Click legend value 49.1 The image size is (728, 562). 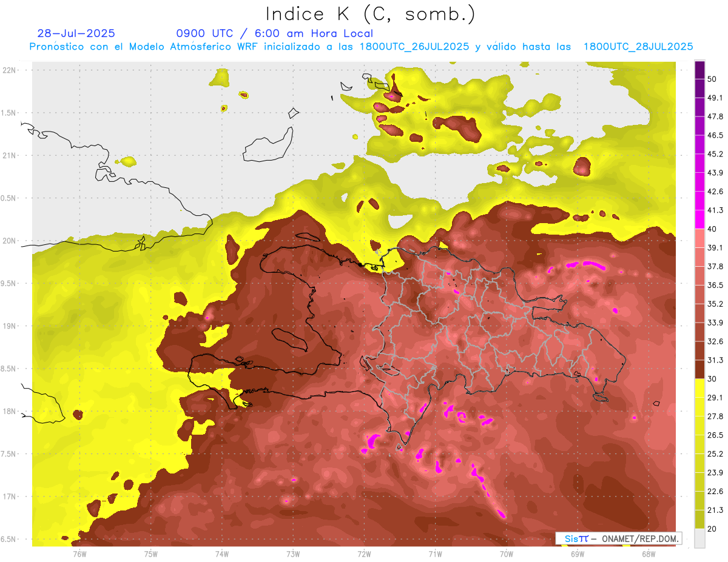tap(715, 98)
